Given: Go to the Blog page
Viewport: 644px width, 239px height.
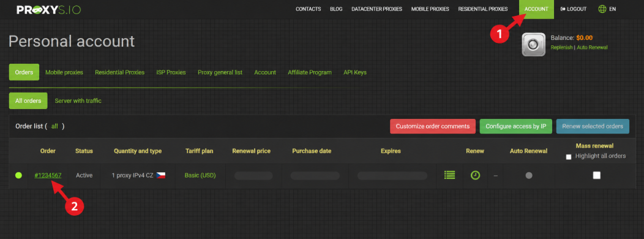Looking at the screenshot, I should click(x=336, y=9).
